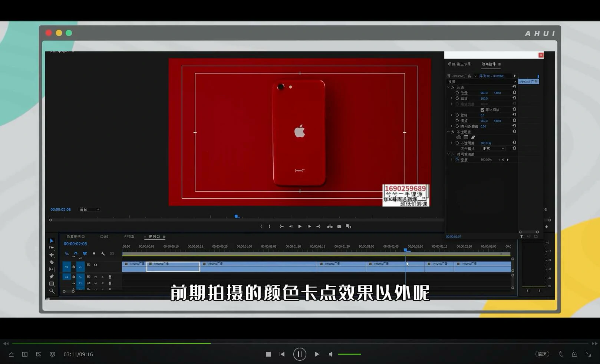This screenshot has width=600, height=364.
Task: Expand the 缩放 property
Action: click(452, 99)
